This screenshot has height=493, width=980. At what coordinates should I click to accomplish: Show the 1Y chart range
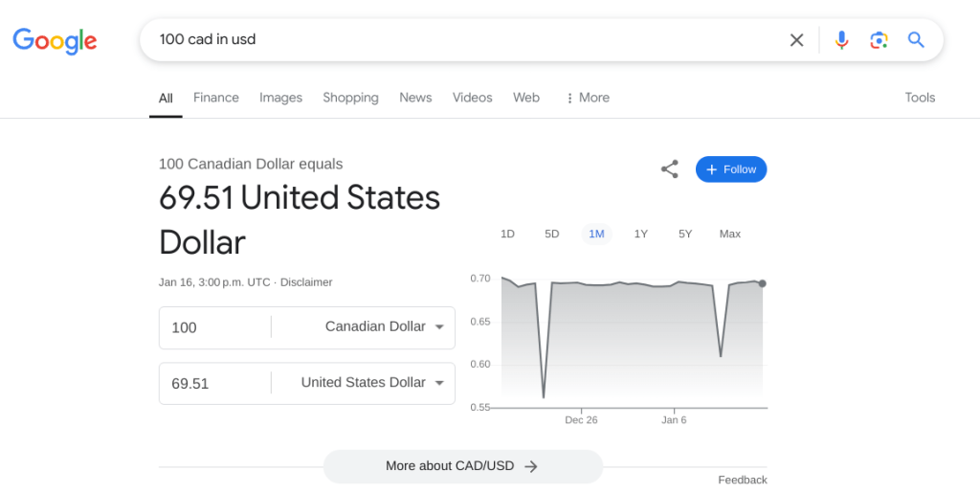tap(641, 234)
